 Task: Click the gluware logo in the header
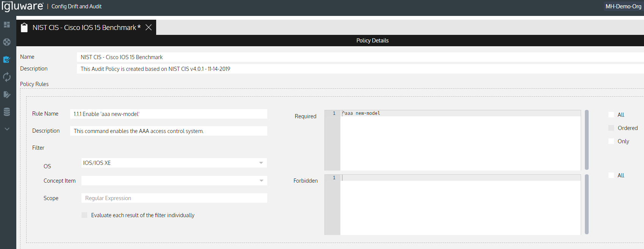(23, 6)
